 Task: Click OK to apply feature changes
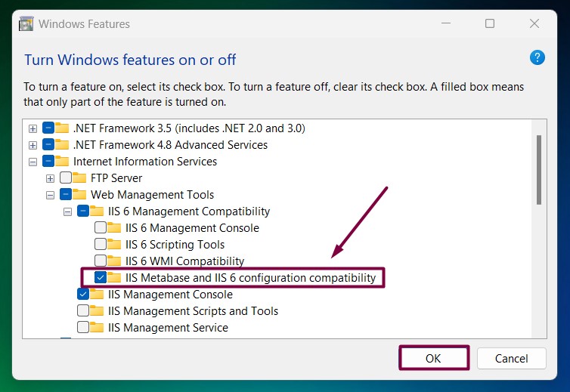point(434,358)
